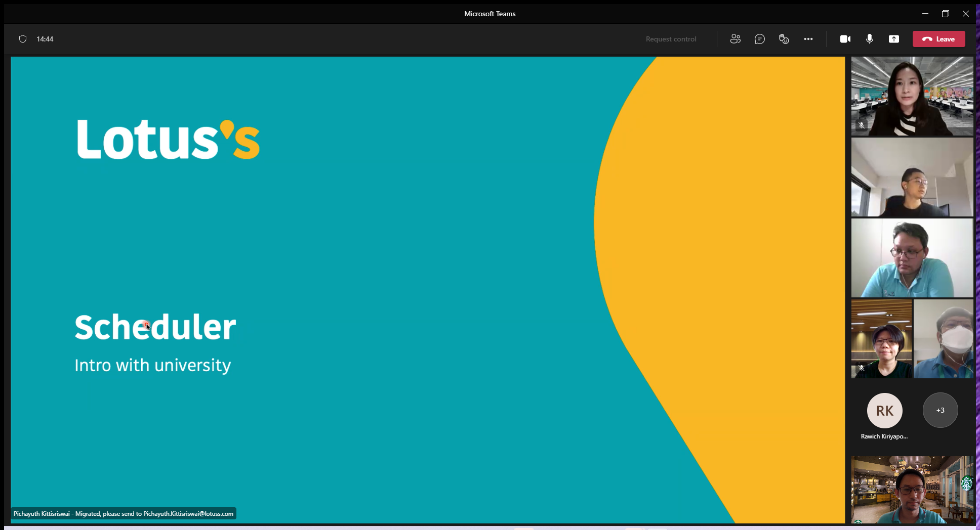This screenshot has height=530, width=980.
Task: Toggle the camera on or off
Action: tap(845, 39)
